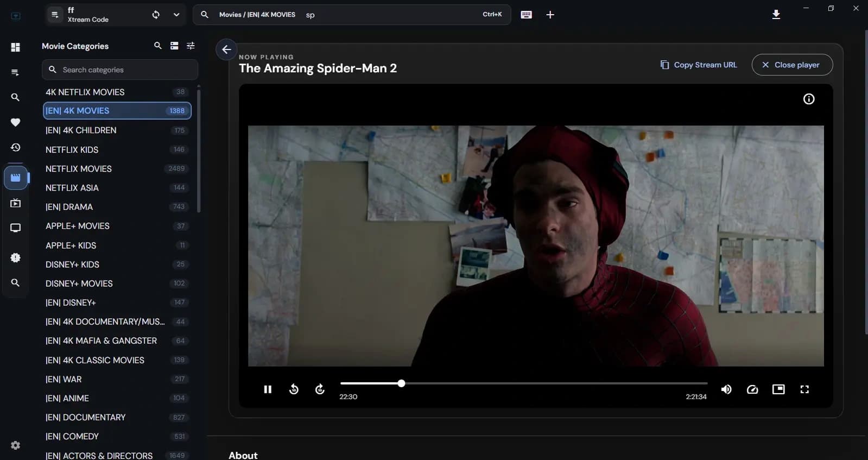The width and height of the screenshot is (868, 460).
Task: Refresh the ff Xtream Code playlist
Action: (156, 15)
